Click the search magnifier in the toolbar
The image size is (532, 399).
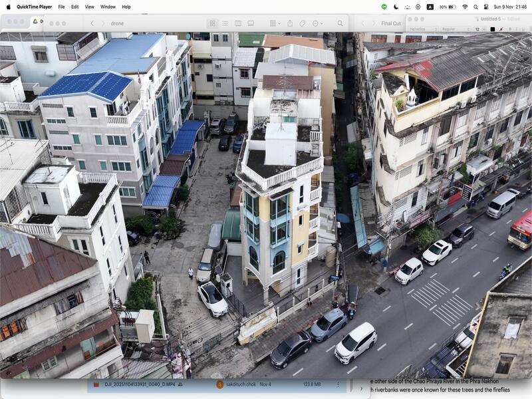[340, 24]
